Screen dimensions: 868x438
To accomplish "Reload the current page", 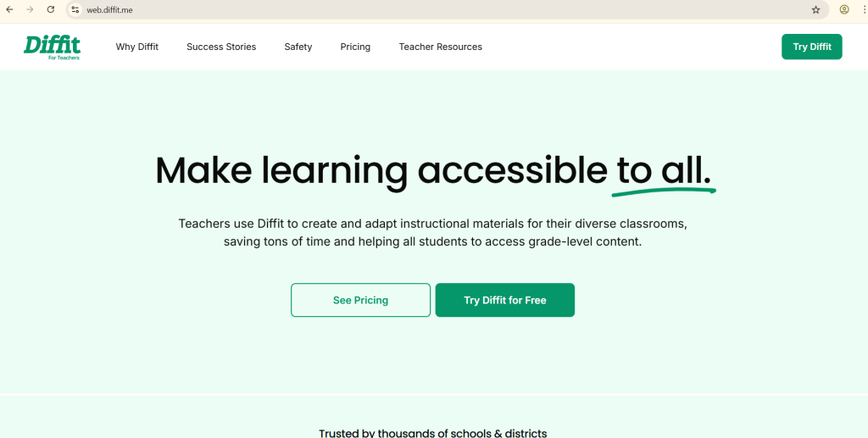I will click(x=51, y=9).
